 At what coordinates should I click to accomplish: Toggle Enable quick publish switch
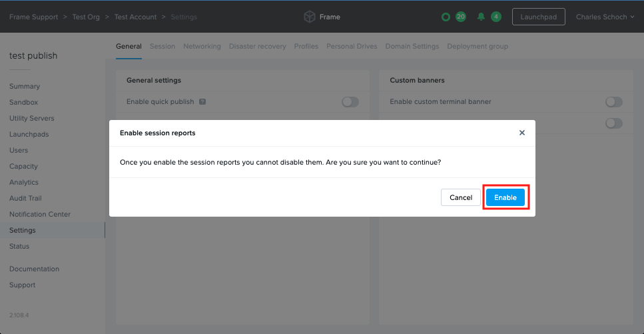pyautogui.click(x=350, y=101)
